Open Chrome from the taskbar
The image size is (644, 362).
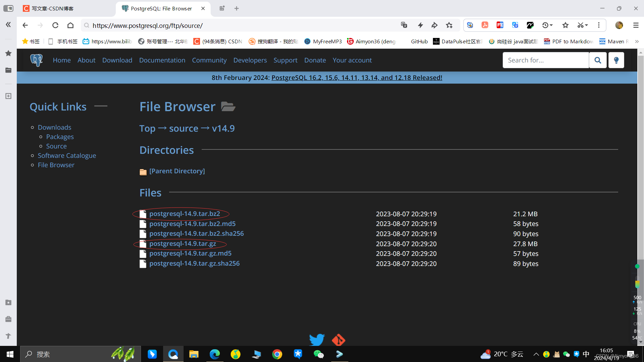pos(277,354)
